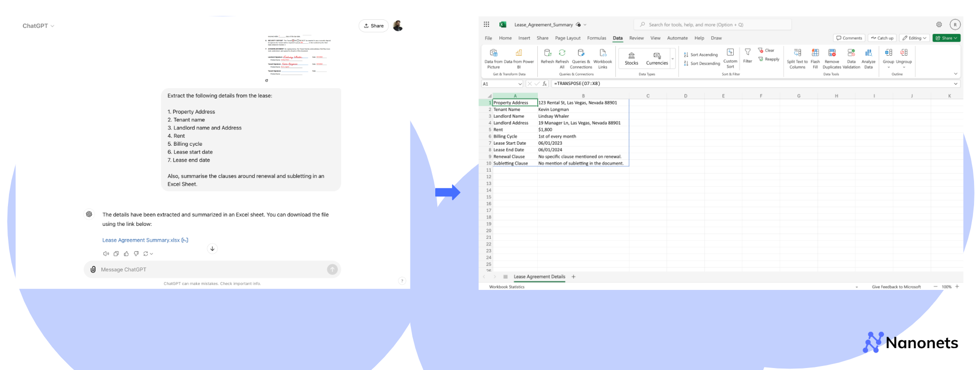980x370 pixels.
Task: Open the Lease_Agreement_Summary filename dropdown
Action: 585,25
